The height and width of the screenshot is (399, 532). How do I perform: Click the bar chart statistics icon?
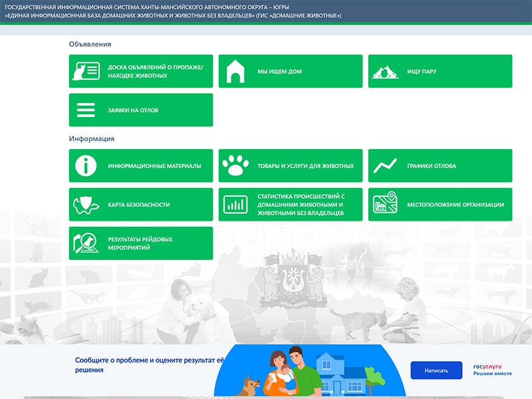tap(235, 205)
